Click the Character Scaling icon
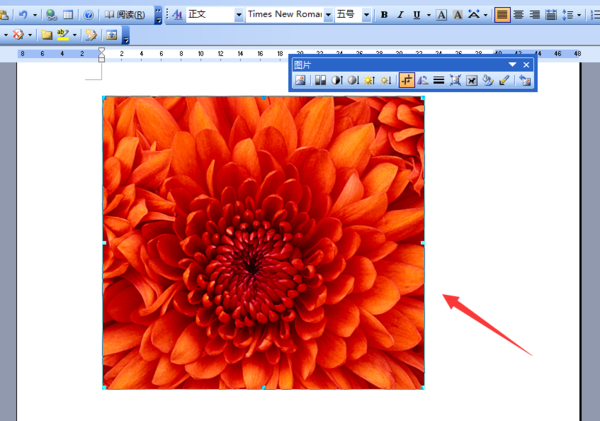 pyautogui.click(x=474, y=15)
